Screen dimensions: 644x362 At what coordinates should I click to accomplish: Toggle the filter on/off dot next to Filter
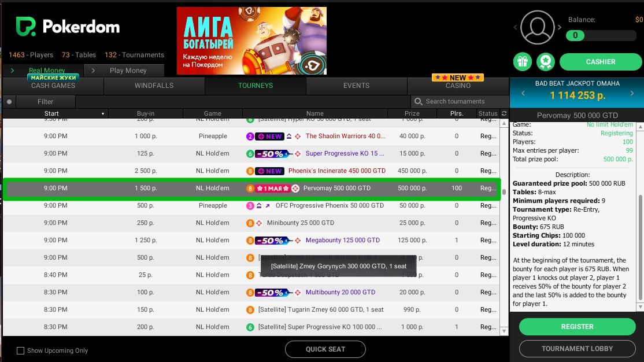9,102
